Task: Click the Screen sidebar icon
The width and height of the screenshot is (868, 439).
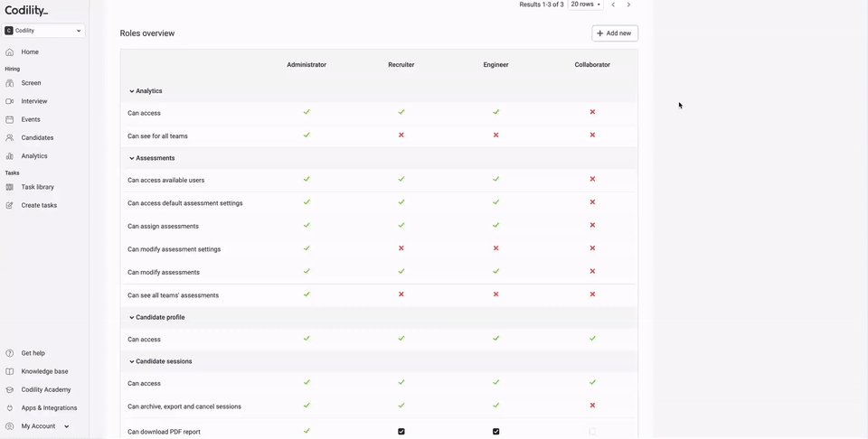Action: [x=9, y=83]
